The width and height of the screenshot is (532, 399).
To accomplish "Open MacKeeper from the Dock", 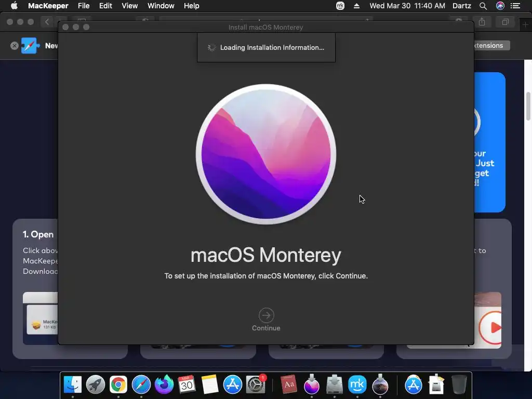I will pyautogui.click(x=357, y=384).
